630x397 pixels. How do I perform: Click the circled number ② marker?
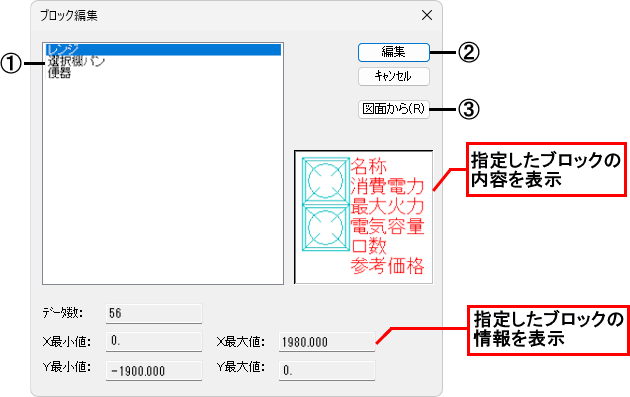click(x=469, y=52)
